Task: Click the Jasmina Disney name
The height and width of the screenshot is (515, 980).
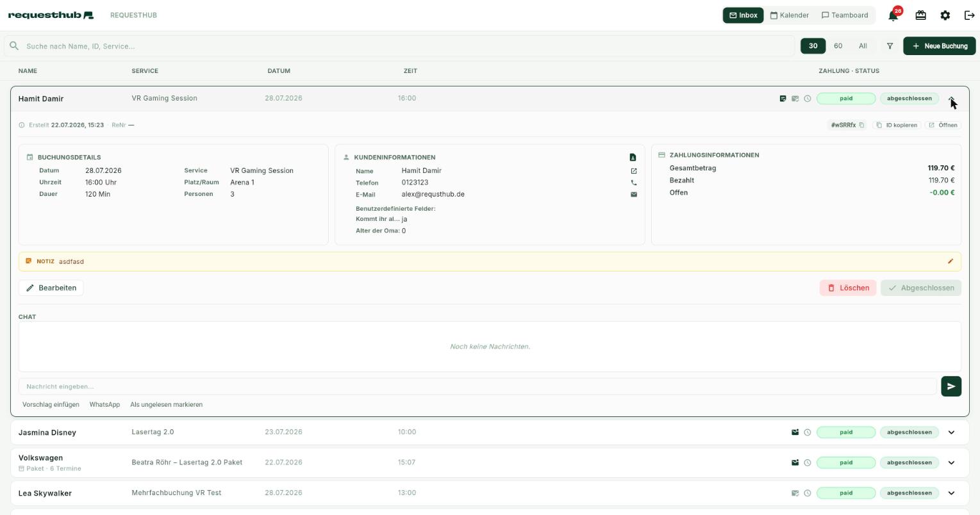Action: click(x=47, y=432)
